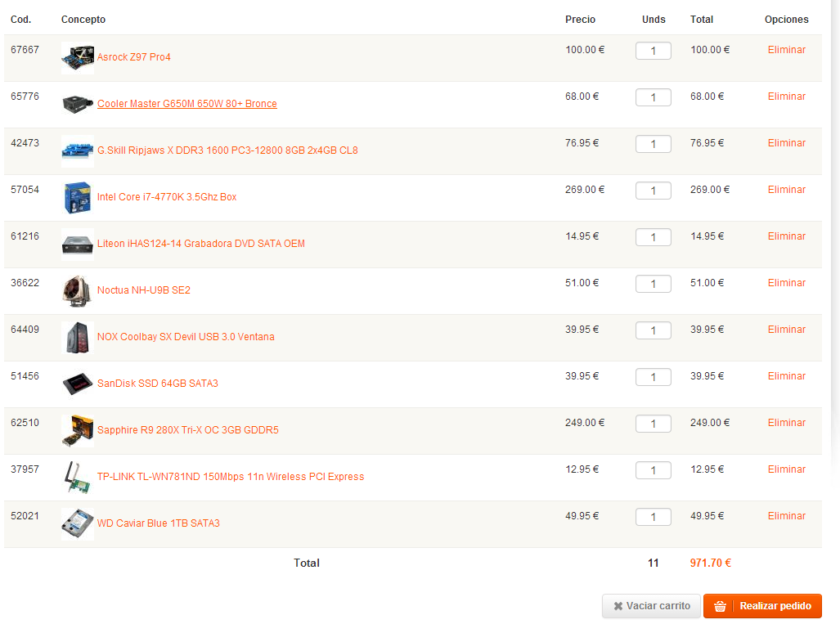
Task: Remove TP-LINK TL-WN781ND with Eliminar
Action: coord(787,469)
